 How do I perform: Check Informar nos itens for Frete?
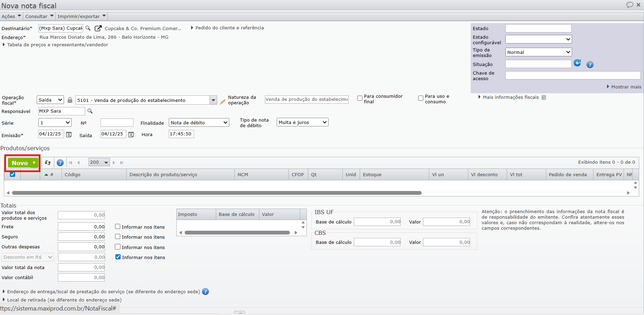(118, 227)
